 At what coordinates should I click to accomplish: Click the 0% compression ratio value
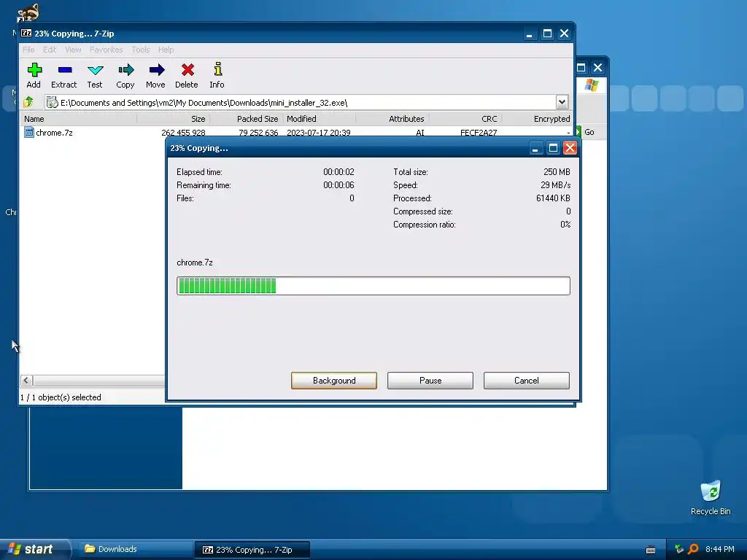point(565,225)
